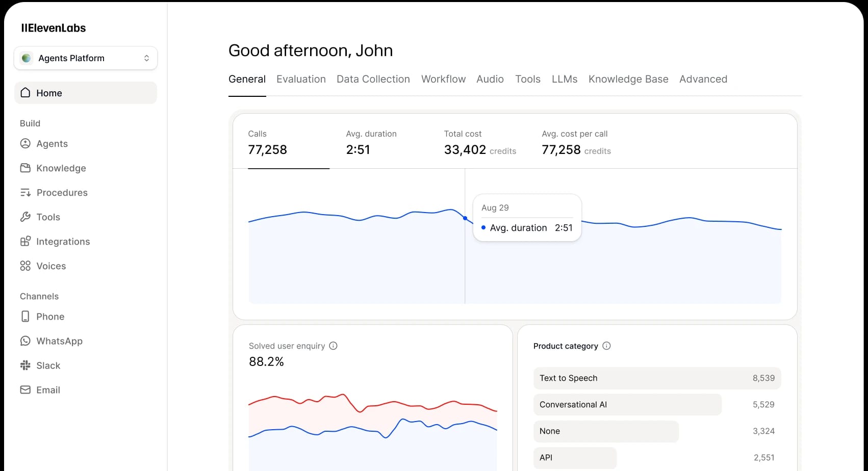This screenshot has height=471, width=868.
Task: Click the Procedures sidebar icon
Action: point(25,192)
